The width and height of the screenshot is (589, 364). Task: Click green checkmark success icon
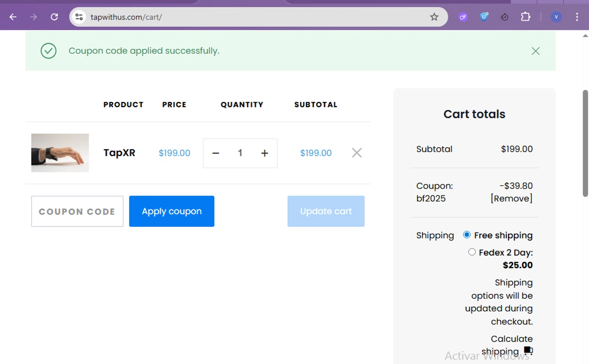coord(49,51)
